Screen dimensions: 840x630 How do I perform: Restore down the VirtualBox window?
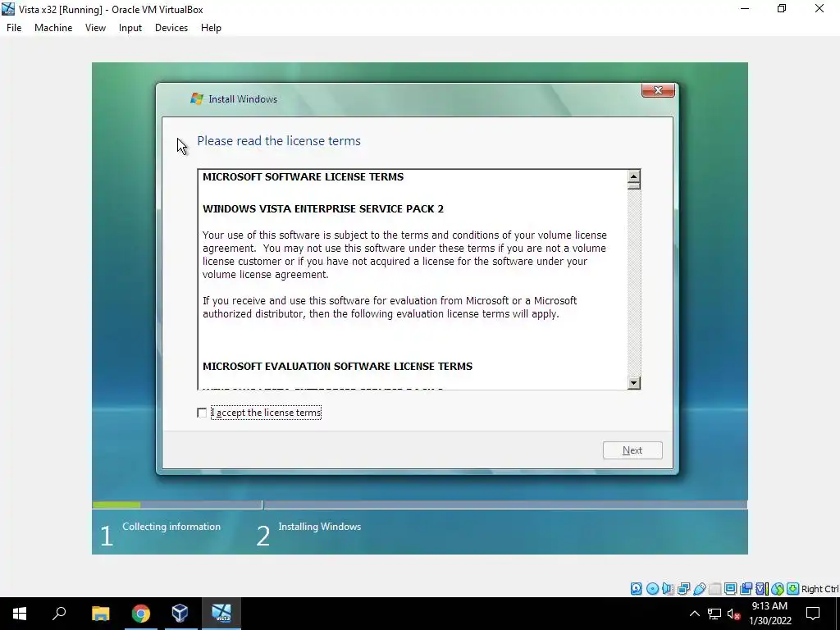tap(782, 9)
